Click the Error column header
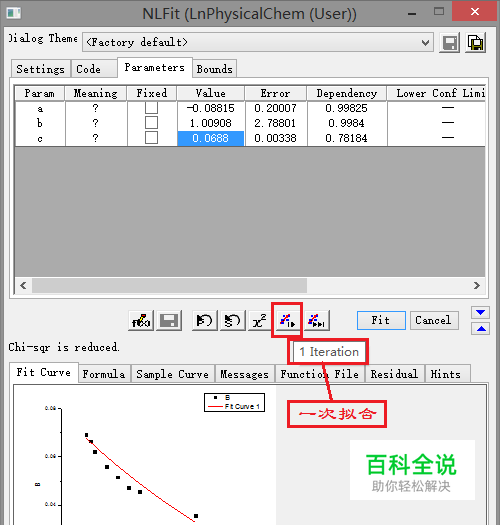Screen dimensions: 500x525 click(x=275, y=93)
